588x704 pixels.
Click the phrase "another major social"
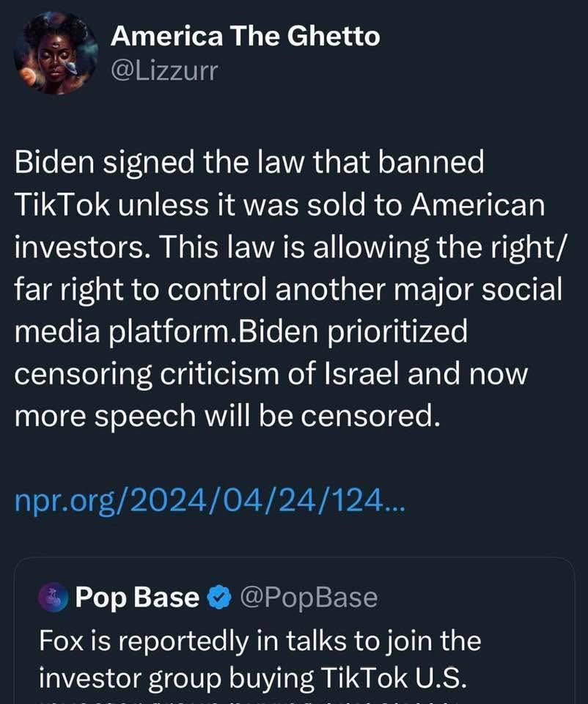pyautogui.click(x=402, y=290)
